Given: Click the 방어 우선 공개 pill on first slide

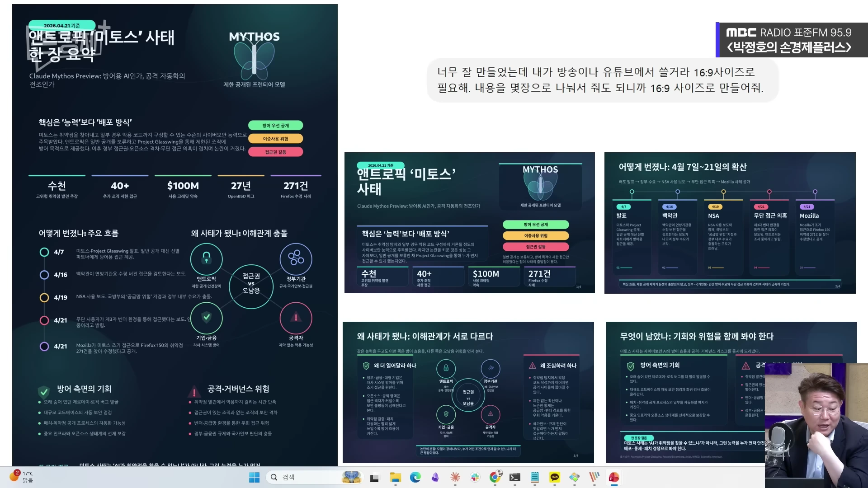Looking at the screenshot, I should (536, 225).
